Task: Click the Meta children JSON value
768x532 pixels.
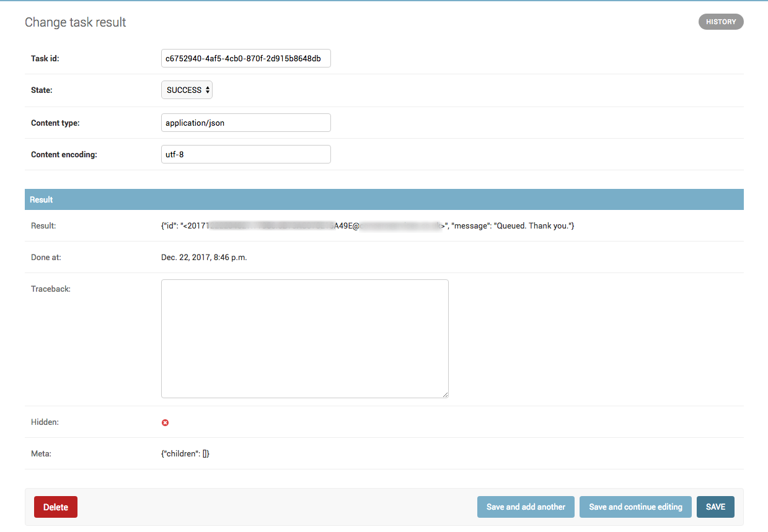Action: coord(184,453)
